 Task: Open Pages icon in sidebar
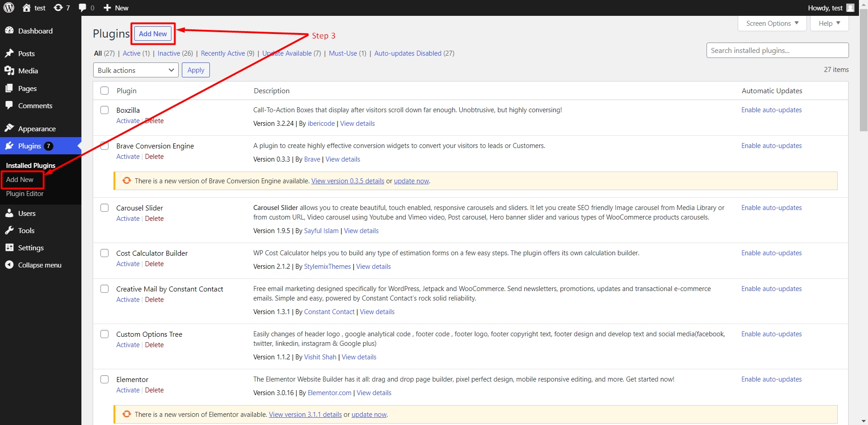(9, 88)
